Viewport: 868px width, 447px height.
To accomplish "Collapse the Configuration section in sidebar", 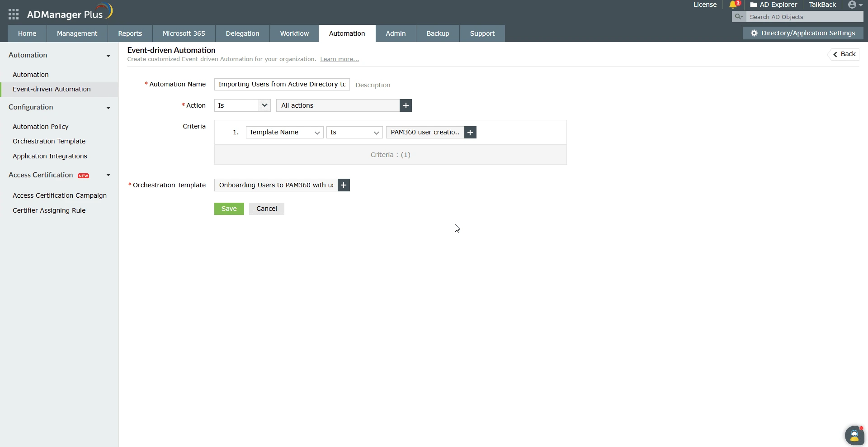I will pyautogui.click(x=108, y=108).
